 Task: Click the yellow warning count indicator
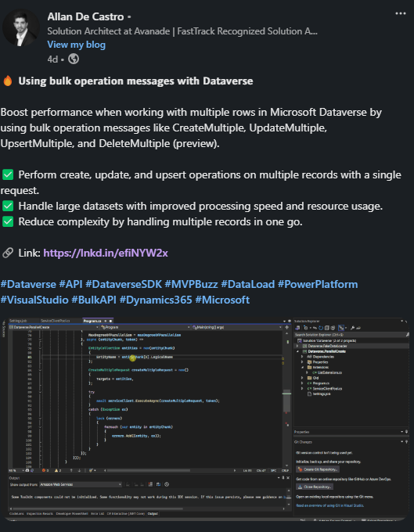(x=58, y=470)
